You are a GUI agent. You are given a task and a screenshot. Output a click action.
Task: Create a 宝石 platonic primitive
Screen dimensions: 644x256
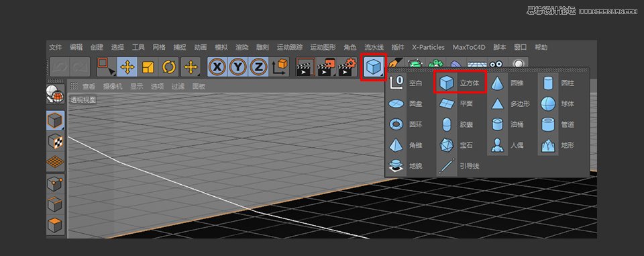point(457,145)
